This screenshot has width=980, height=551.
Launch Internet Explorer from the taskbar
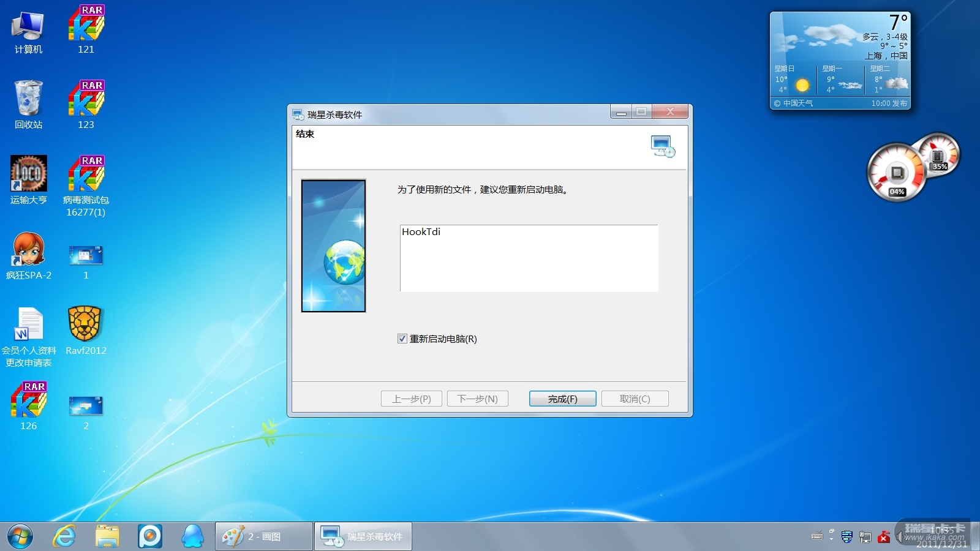64,536
